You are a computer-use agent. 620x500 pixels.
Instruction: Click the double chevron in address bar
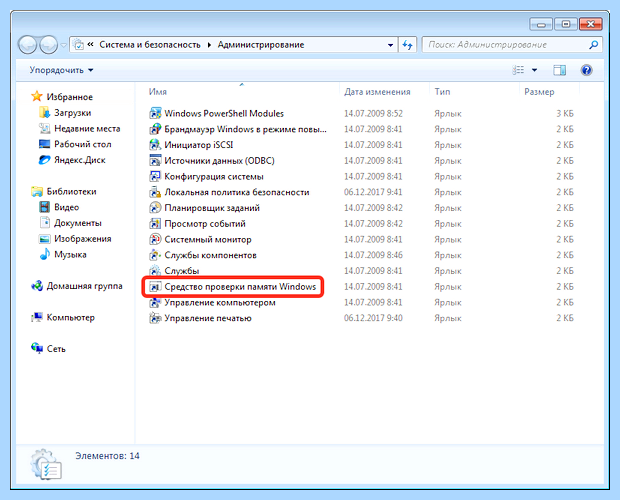pos(90,44)
